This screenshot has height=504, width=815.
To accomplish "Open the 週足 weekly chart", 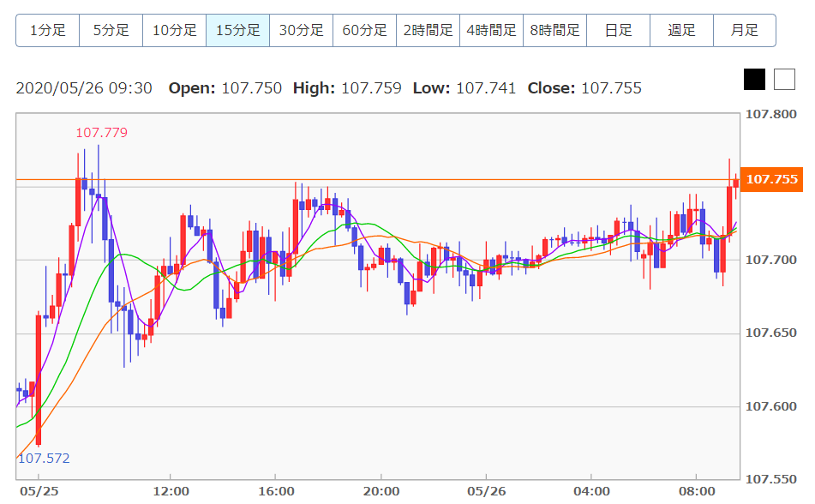I will click(682, 31).
